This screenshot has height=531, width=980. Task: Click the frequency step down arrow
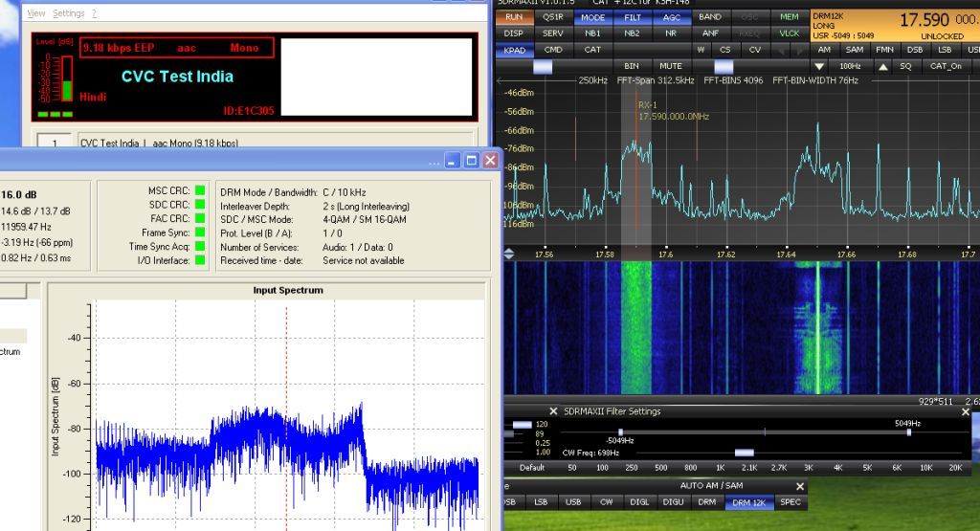(x=819, y=66)
